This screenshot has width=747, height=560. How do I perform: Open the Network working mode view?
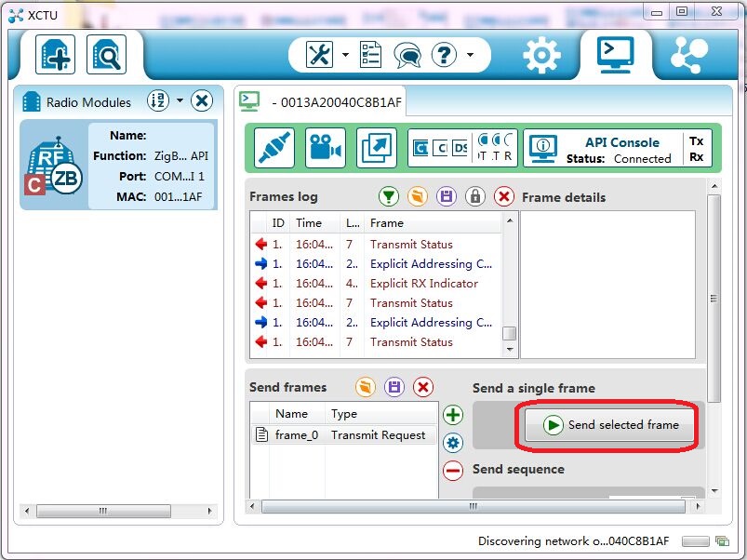(688, 55)
